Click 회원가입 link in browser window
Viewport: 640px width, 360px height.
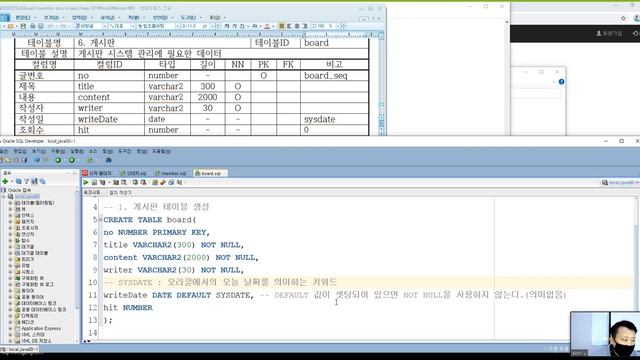(x=609, y=33)
